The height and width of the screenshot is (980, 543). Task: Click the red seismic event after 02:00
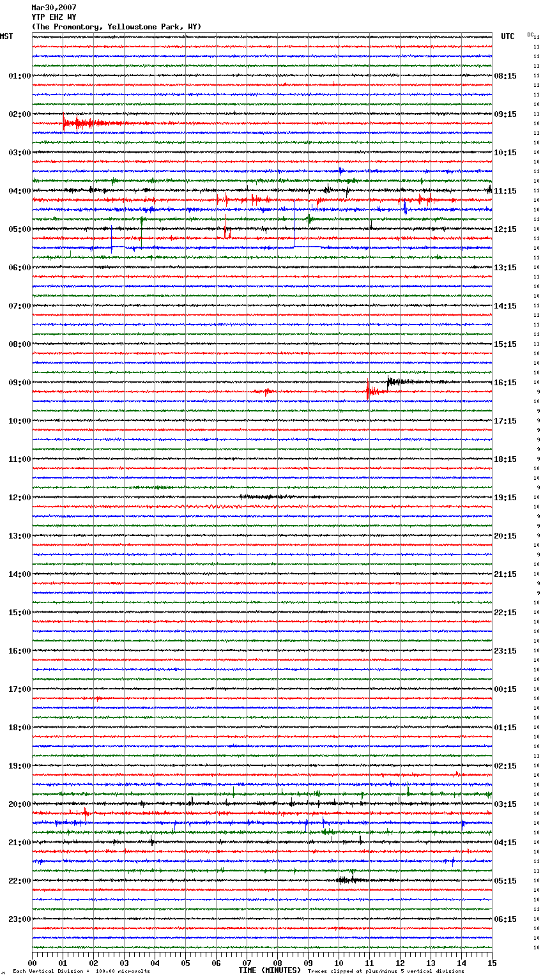[x=80, y=123]
